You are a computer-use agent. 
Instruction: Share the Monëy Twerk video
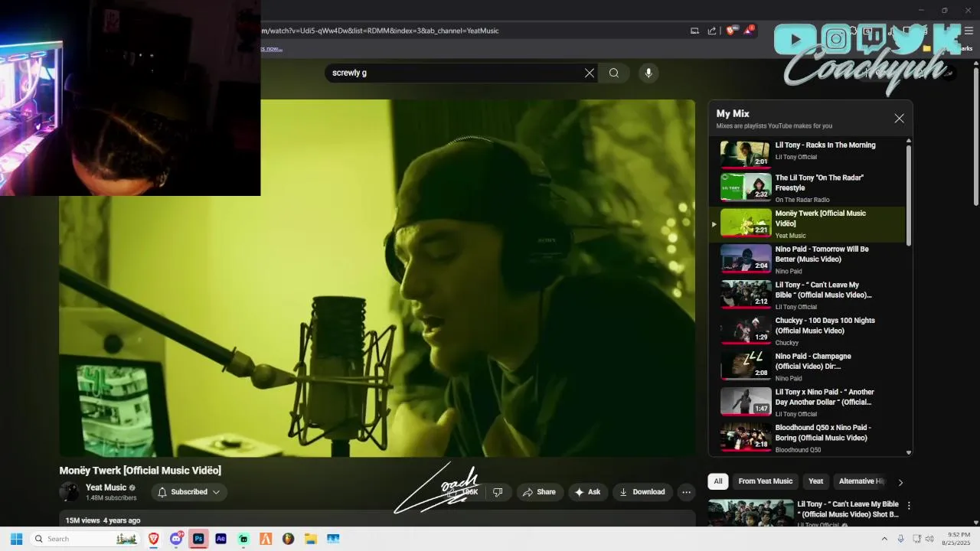(540, 492)
